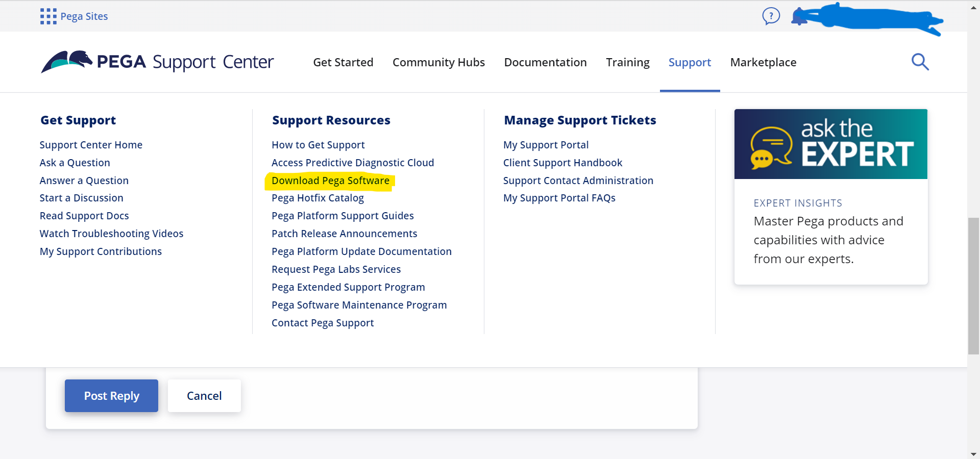Viewport: 980px width, 459px height.
Task: Click the Post Reply button
Action: pyautogui.click(x=111, y=395)
